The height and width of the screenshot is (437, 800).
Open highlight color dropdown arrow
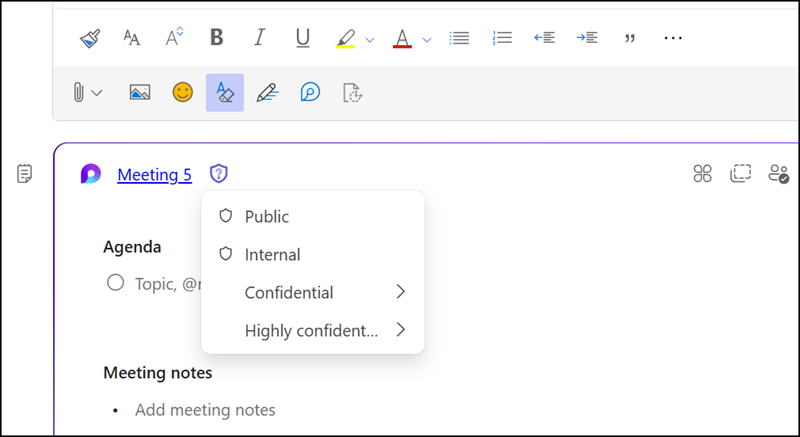pyautogui.click(x=370, y=40)
